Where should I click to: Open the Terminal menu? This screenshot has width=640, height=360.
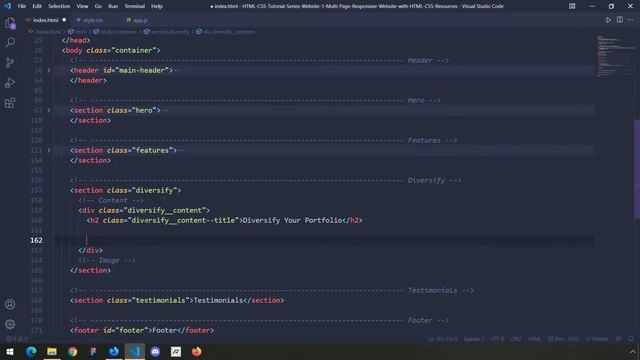135,6
